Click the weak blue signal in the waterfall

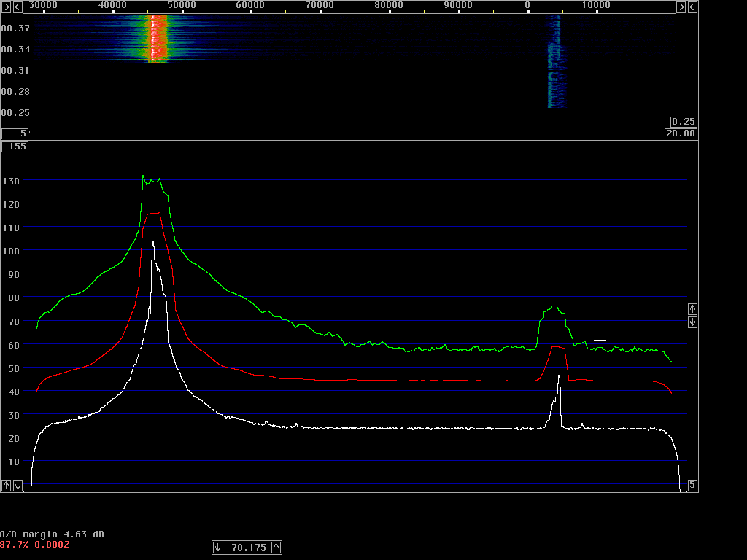(555, 62)
